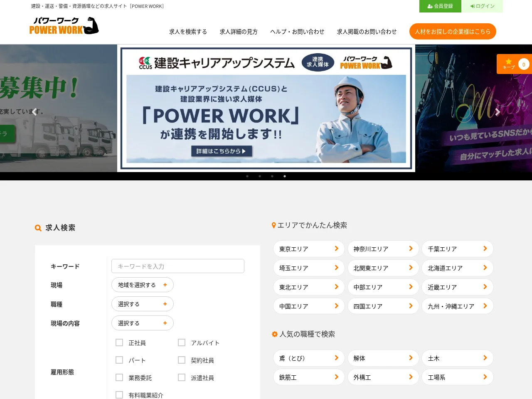Click 詳細はこちらから banner button
This screenshot has width=532, height=399.
tap(222, 151)
